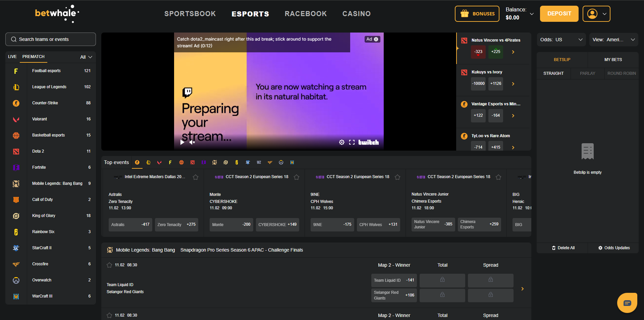
Task: Click the DEPOSIT button
Action: [x=559, y=14]
